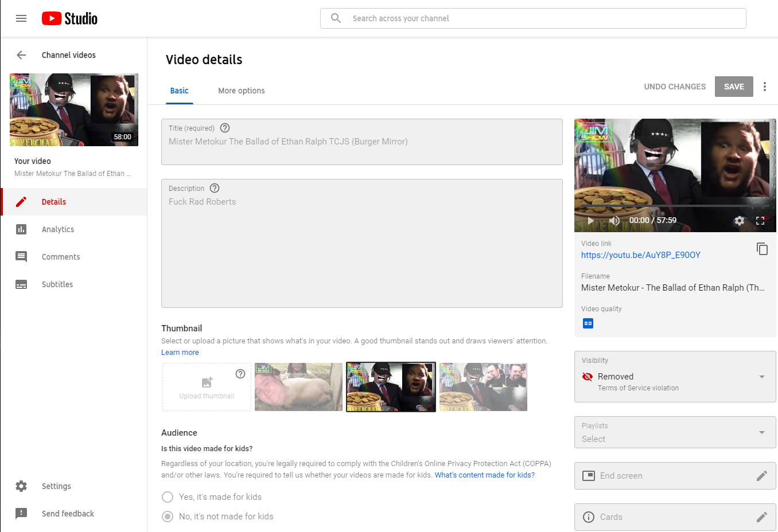The height and width of the screenshot is (532, 778).
Task: Click the Send feedback icon
Action: coord(21,514)
